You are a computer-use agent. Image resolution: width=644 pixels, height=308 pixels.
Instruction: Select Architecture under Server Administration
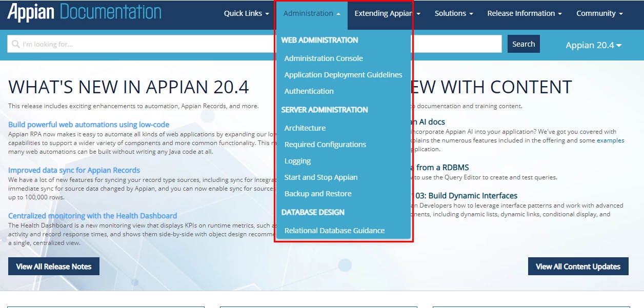point(305,128)
